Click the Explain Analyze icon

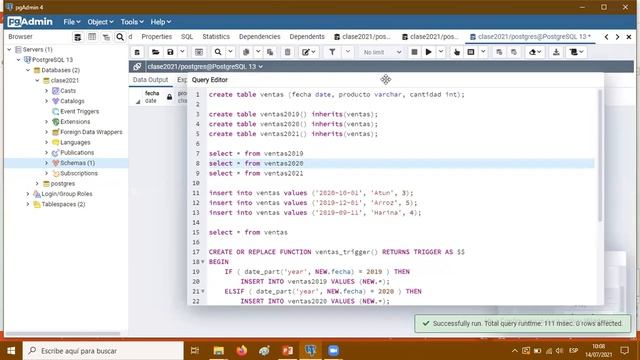point(471,52)
